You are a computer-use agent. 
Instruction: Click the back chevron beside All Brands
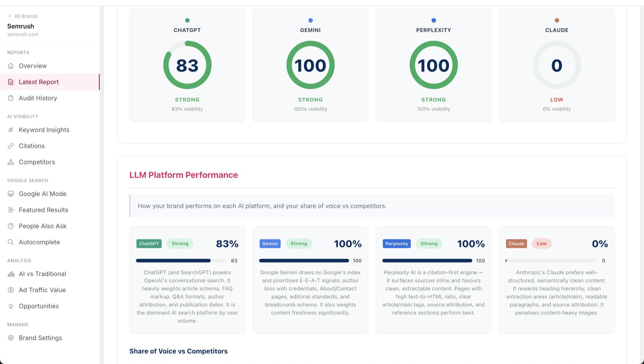(x=10, y=16)
